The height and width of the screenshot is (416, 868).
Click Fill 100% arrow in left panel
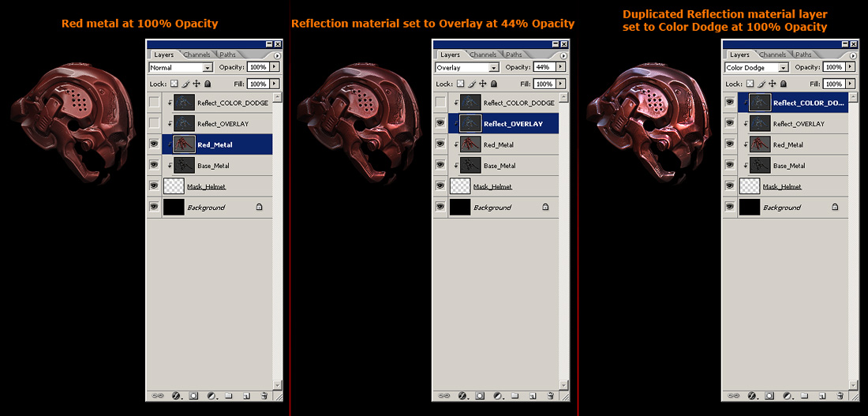pos(274,84)
